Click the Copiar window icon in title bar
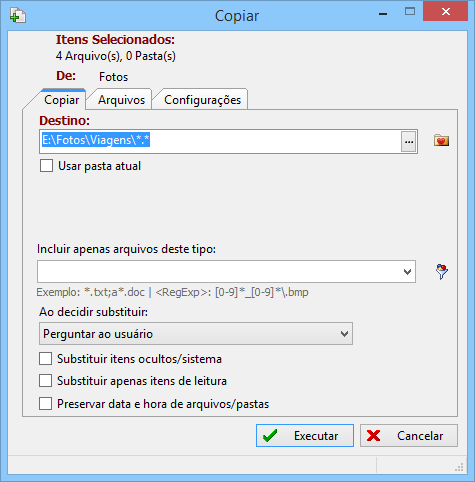Screen dimensions: 475x482 click(17, 15)
